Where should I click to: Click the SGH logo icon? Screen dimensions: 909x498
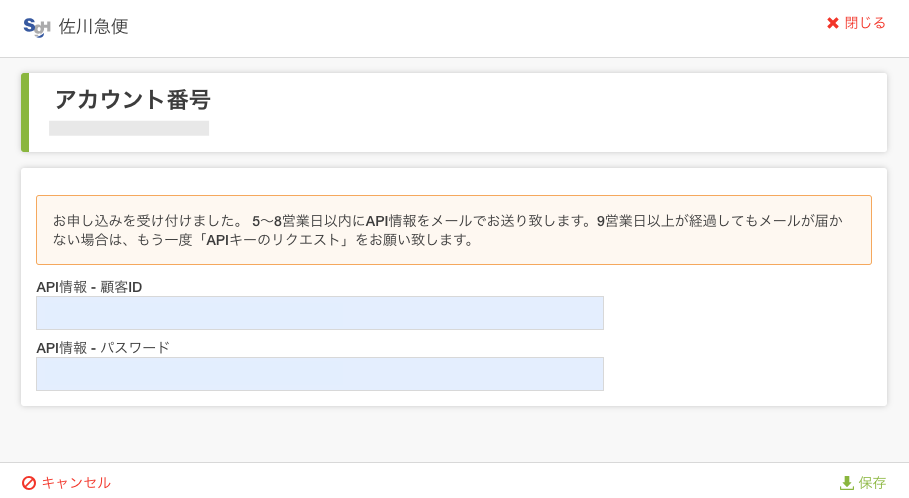(37, 27)
